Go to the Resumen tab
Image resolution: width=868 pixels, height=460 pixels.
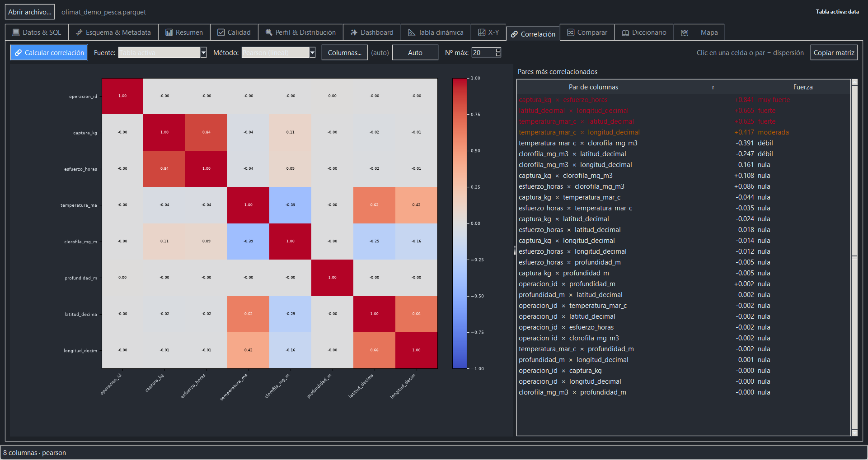click(184, 33)
